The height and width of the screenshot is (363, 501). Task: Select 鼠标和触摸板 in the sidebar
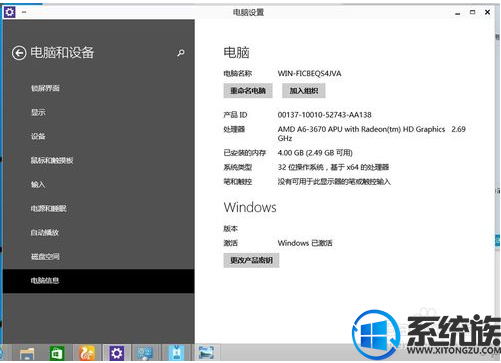(x=52, y=160)
